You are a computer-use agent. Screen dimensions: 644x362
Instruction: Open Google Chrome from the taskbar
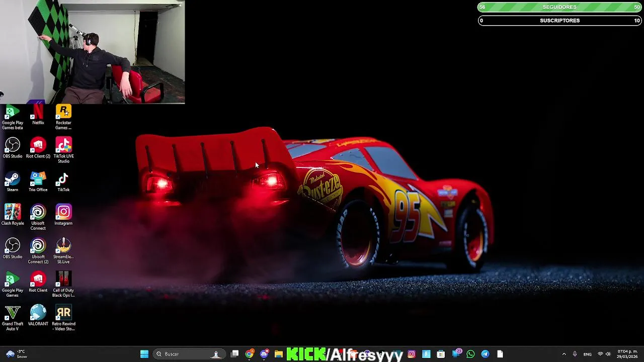click(x=250, y=354)
